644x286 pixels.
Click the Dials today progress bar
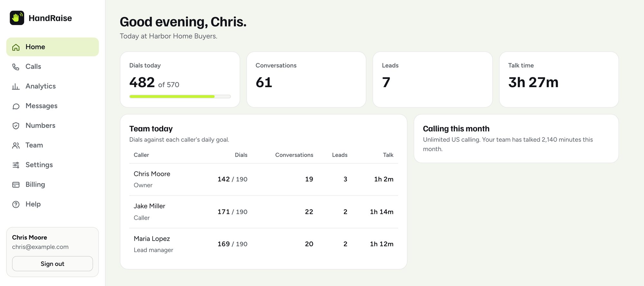(x=180, y=97)
